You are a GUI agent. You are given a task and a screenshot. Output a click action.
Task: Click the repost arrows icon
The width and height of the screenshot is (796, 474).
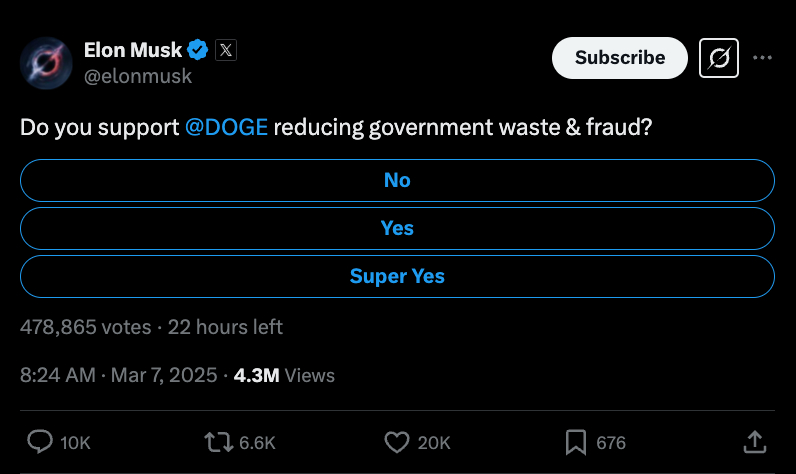(218, 442)
